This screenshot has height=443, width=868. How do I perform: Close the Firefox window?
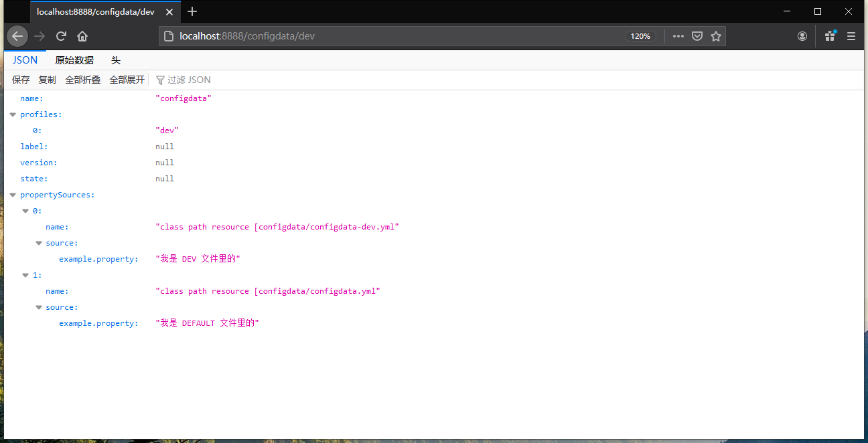849,11
